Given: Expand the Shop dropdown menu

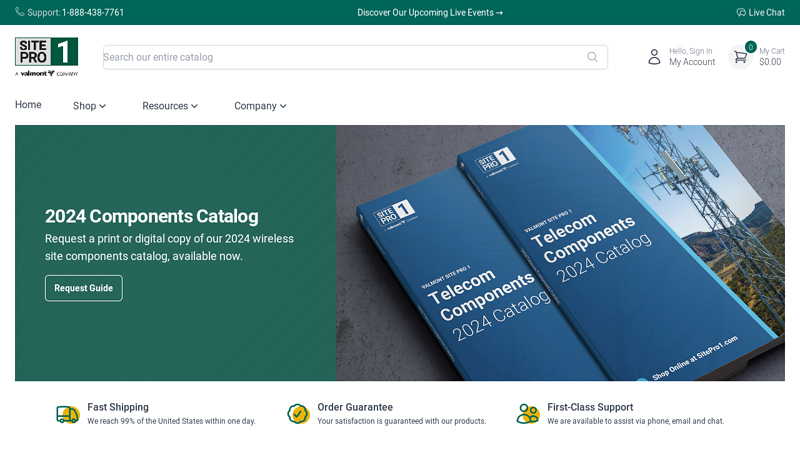Looking at the screenshot, I should [x=89, y=106].
